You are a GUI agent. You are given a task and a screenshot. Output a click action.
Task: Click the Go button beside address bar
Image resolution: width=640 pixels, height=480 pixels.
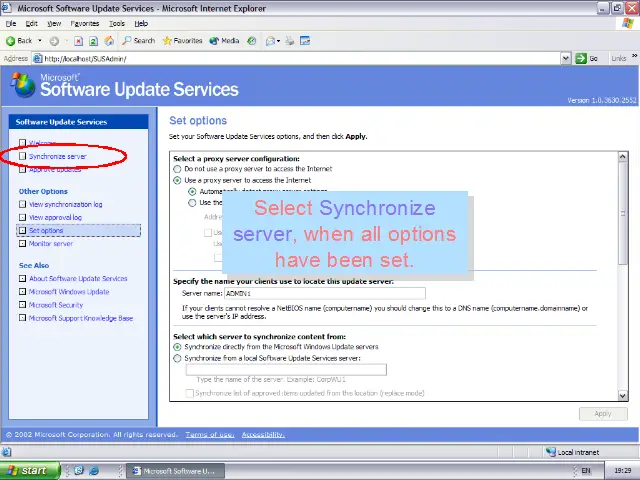(587, 58)
